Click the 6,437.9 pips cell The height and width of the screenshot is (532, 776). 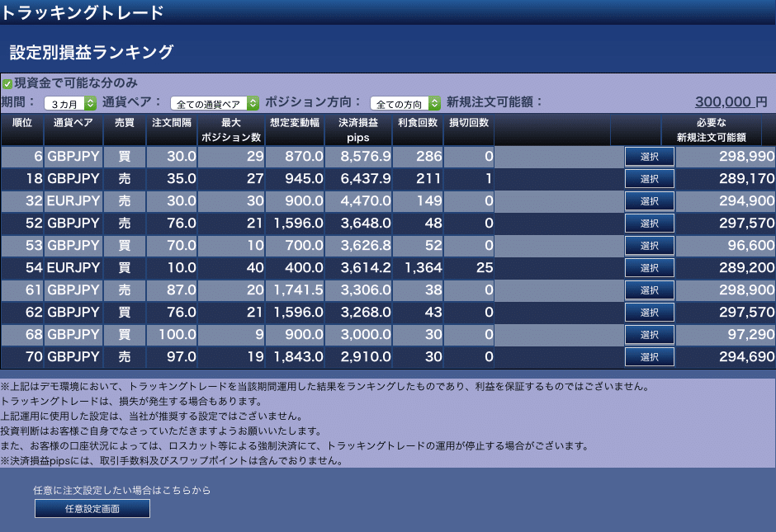point(358,179)
